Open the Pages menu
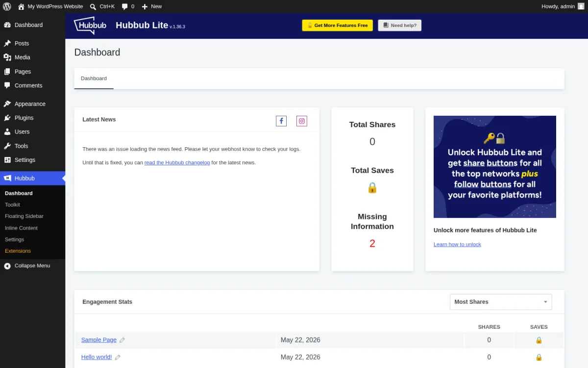This screenshot has width=588, height=368. 32,72
